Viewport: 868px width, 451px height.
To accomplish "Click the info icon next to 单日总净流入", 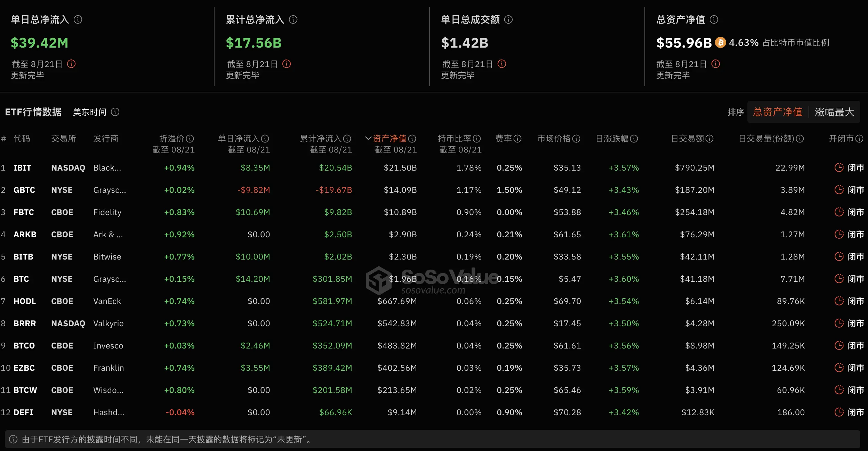I will click(x=79, y=20).
